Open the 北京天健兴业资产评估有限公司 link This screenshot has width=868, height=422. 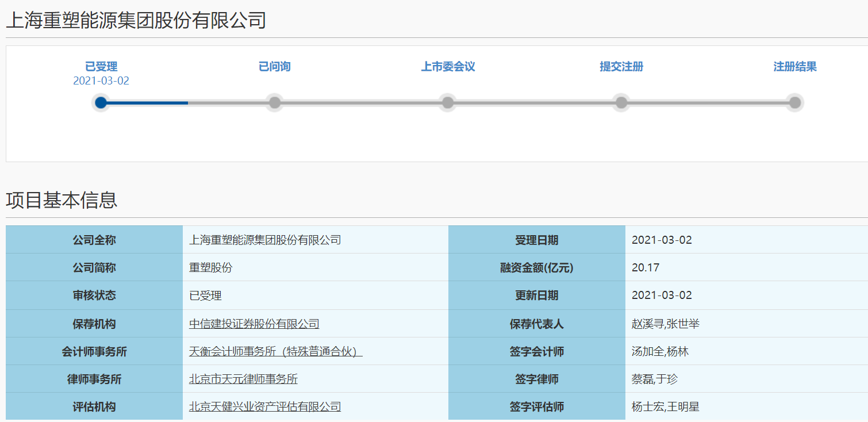(265, 406)
